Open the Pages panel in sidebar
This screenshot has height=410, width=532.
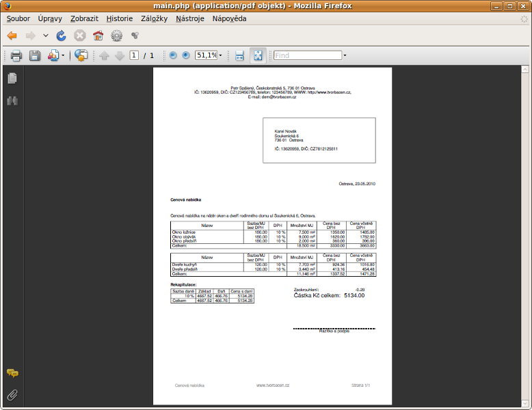click(x=12, y=78)
